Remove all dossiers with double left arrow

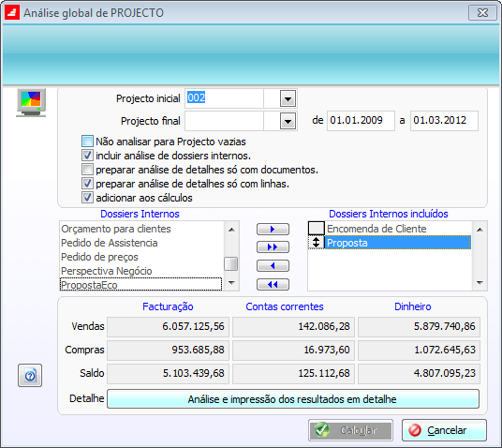pos(273,284)
